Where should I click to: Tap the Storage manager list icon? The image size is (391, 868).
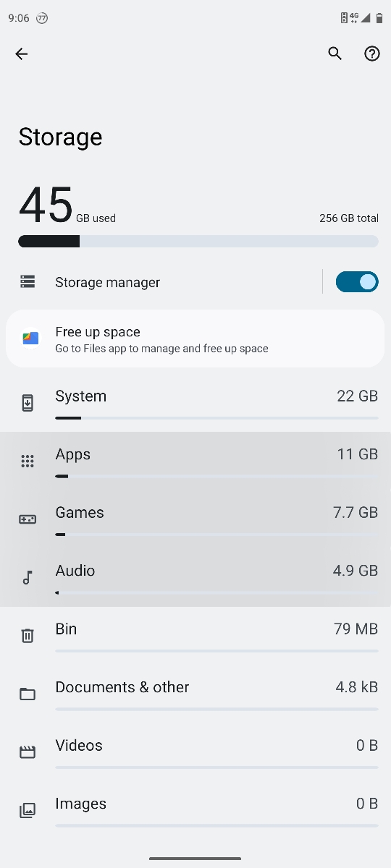28,282
